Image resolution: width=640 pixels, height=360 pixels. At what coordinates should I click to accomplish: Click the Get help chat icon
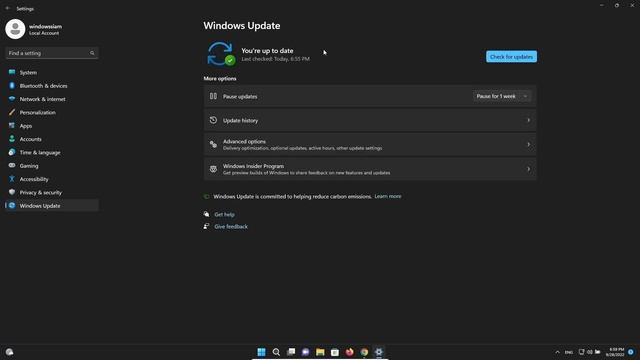[207, 214]
